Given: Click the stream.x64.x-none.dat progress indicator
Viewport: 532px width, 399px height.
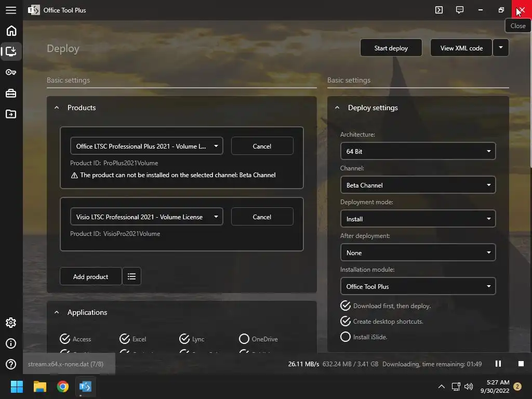Looking at the screenshot, I should pyautogui.click(x=69, y=364).
